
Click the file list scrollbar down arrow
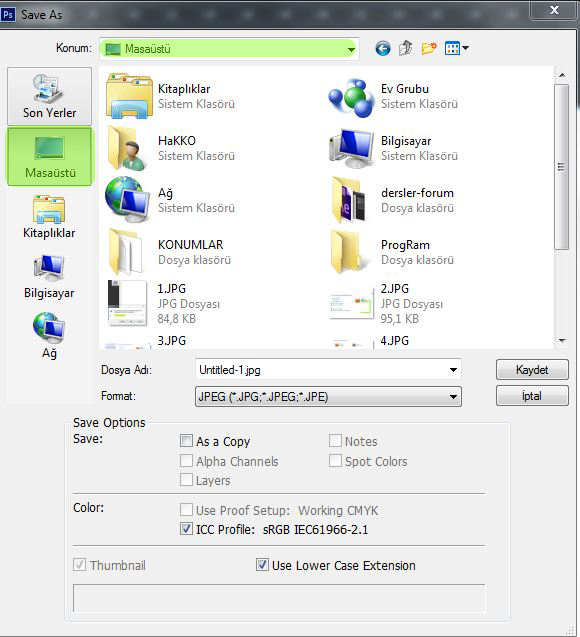tap(562, 340)
